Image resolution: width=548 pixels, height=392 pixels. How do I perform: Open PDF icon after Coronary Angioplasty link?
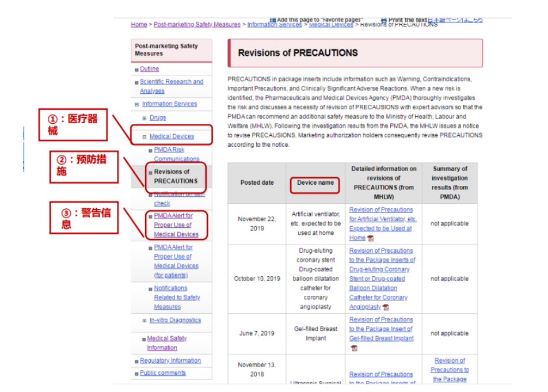[386, 307]
